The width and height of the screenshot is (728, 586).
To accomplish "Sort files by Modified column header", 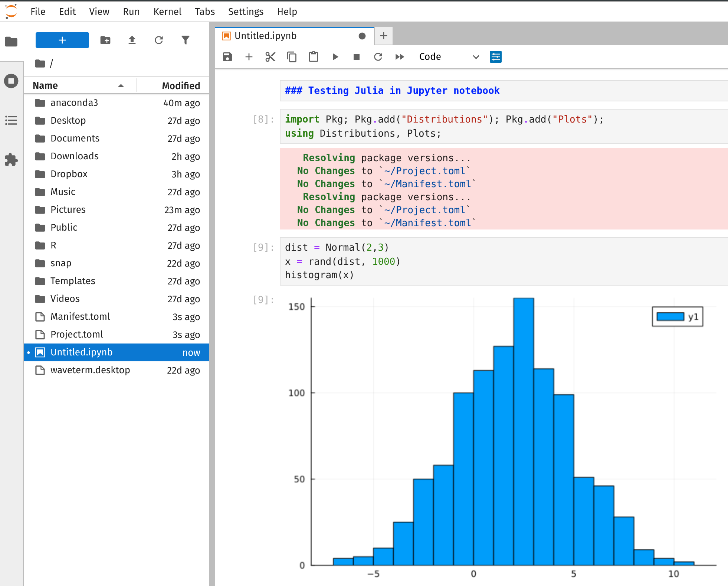I will coord(173,85).
